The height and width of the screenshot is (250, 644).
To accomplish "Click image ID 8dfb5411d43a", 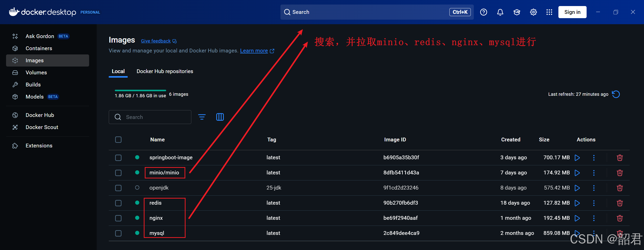I will pyautogui.click(x=401, y=173).
